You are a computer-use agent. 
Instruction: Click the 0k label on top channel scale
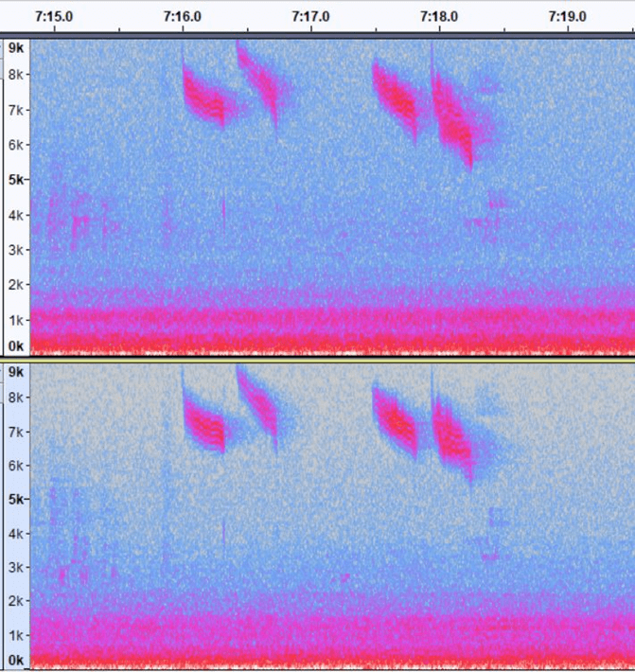pos(16,346)
